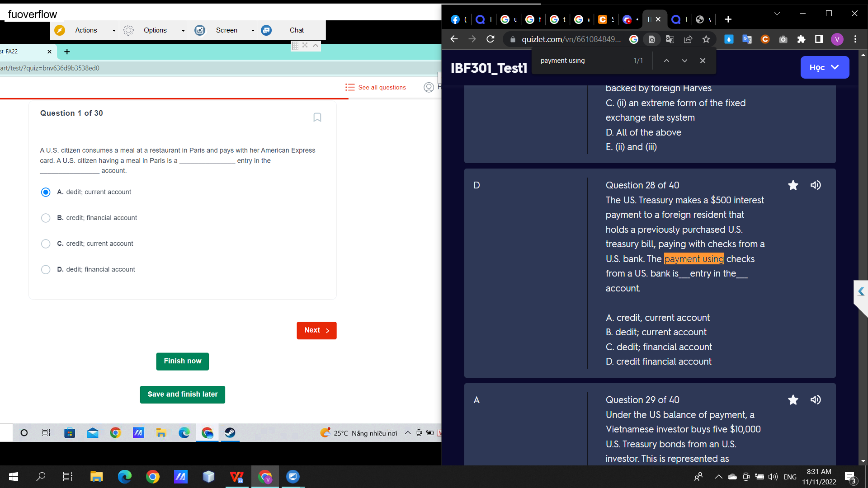Viewport: 868px width, 488px height.
Task: Adjust volume from system tray speaker
Action: (x=773, y=477)
